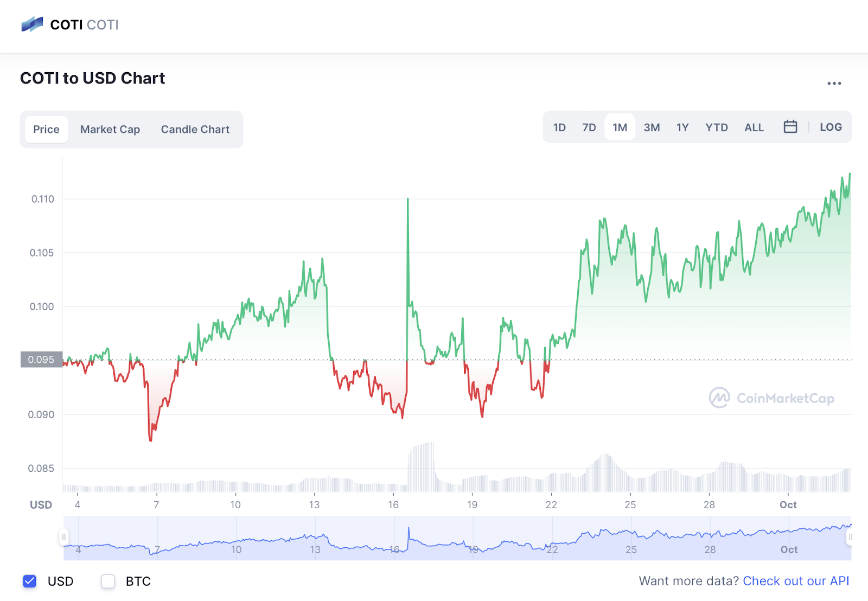Uncheck the USD currency checkbox
The width and height of the screenshot is (868, 601).
point(30,581)
